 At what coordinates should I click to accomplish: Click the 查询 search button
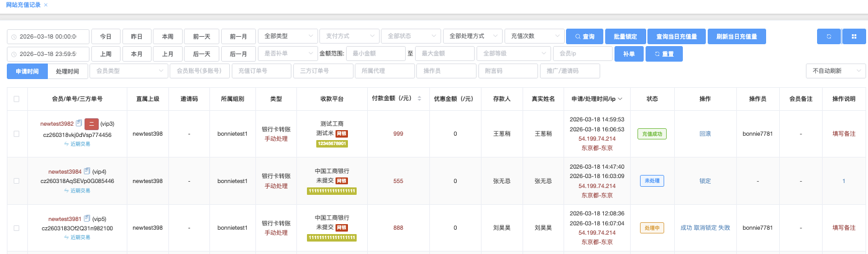pos(585,37)
